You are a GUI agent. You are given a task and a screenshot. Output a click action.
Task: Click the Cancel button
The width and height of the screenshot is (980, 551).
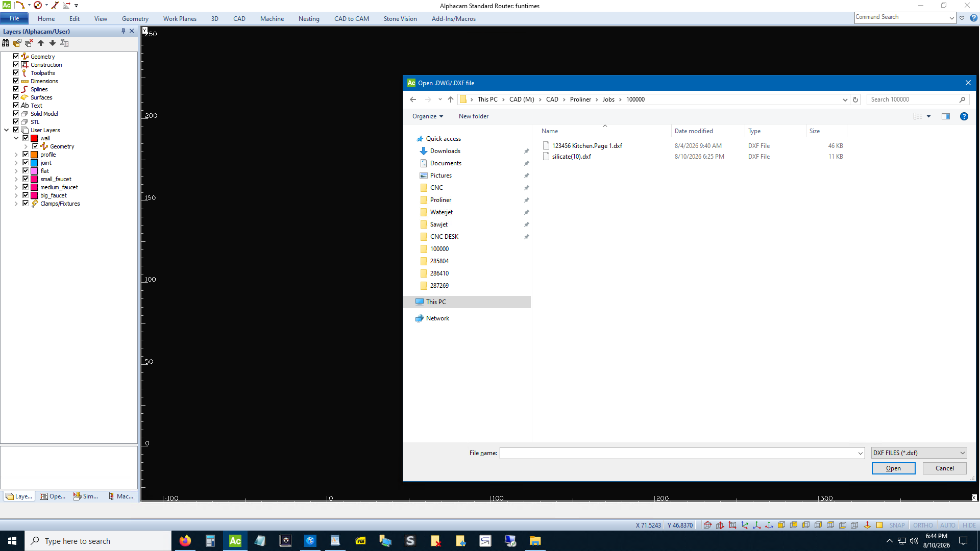point(944,468)
